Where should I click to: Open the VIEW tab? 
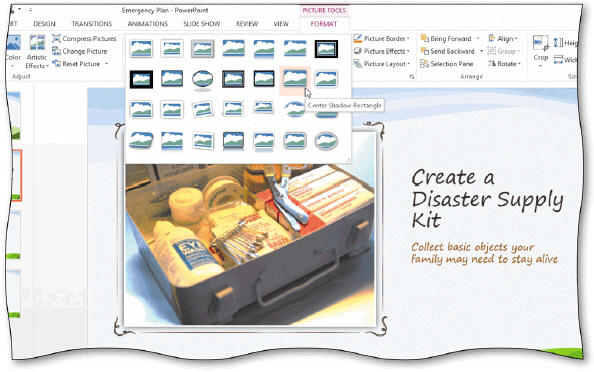pyautogui.click(x=281, y=24)
